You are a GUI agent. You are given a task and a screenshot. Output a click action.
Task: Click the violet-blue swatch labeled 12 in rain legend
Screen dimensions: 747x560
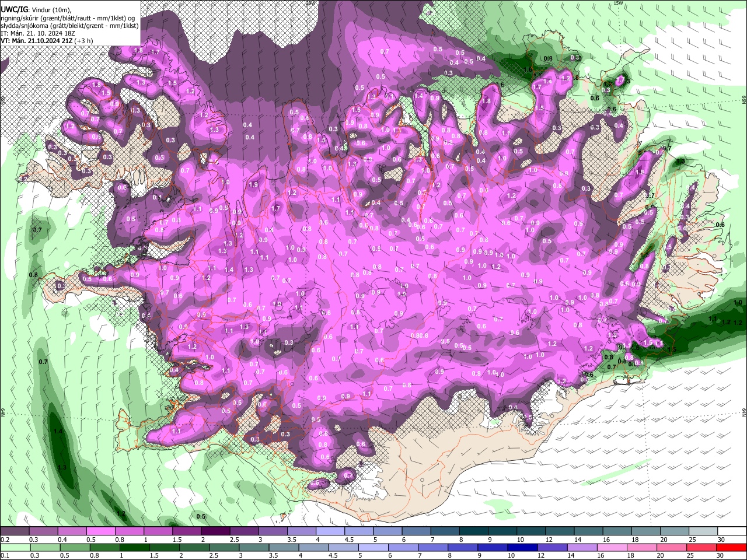point(553,547)
